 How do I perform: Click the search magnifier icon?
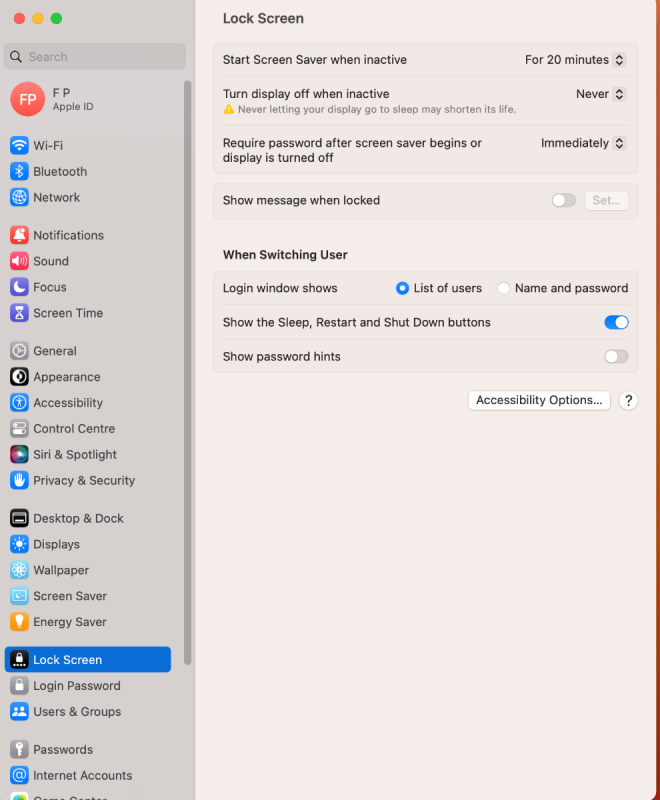[16, 57]
